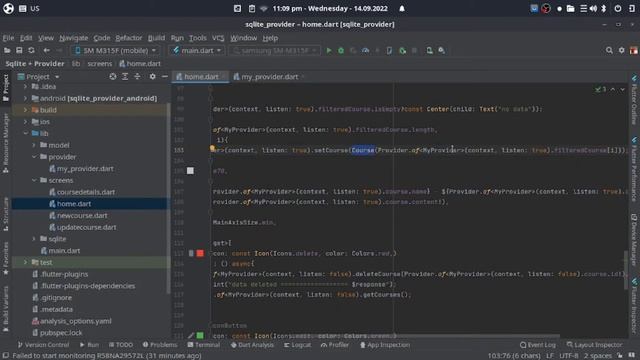
Task: Open the SM M315F (mobile) device dropdown
Action: [115, 51]
